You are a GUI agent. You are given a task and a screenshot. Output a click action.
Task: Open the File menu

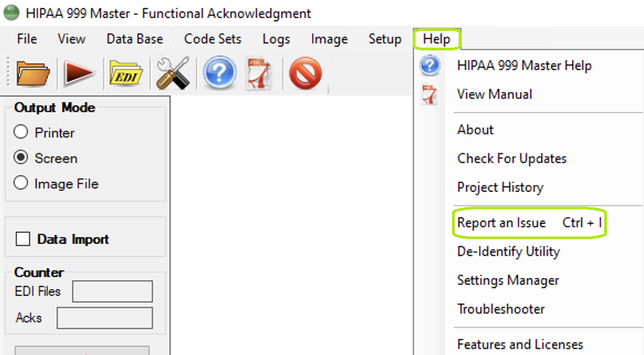coord(27,39)
